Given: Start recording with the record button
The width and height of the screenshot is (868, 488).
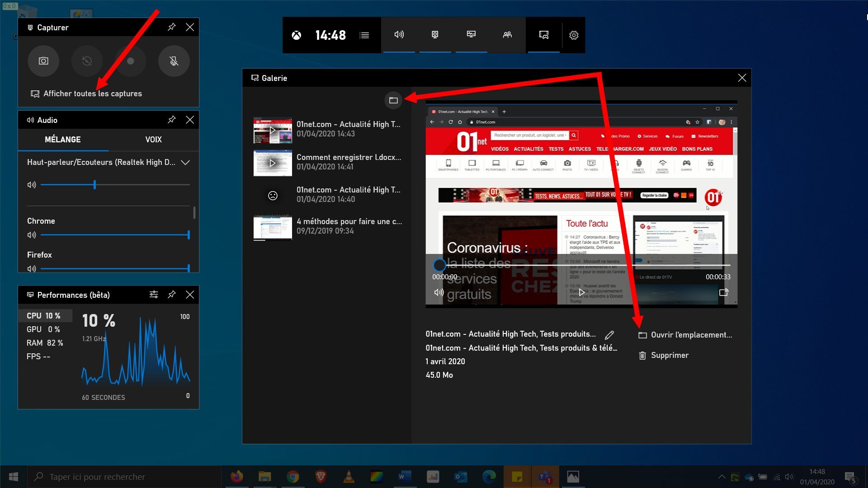Looking at the screenshot, I should (130, 61).
